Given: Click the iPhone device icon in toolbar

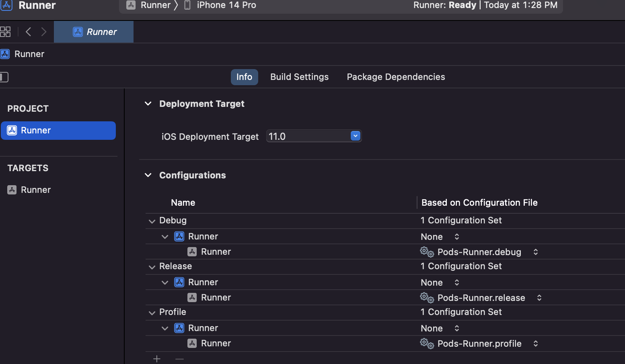Looking at the screenshot, I should click(187, 5).
